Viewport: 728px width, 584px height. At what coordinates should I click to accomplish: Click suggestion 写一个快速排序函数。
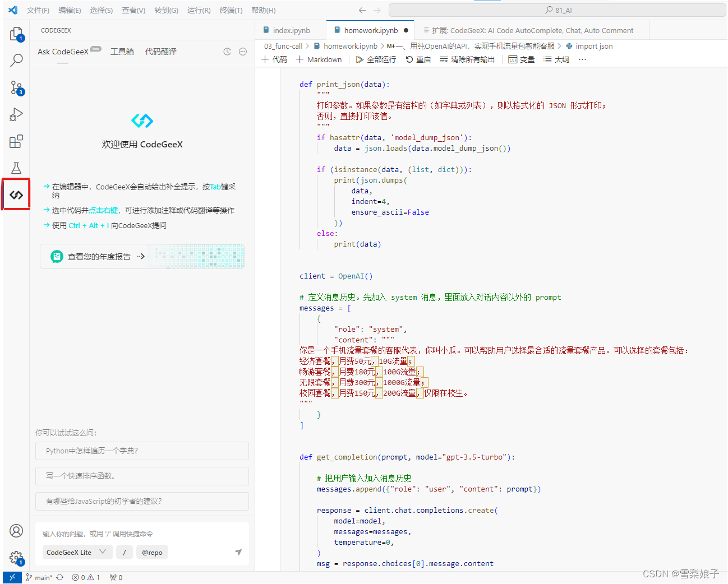tap(142, 476)
